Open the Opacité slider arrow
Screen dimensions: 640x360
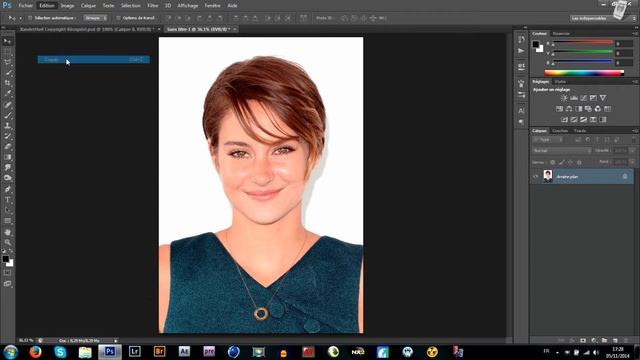pos(632,151)
